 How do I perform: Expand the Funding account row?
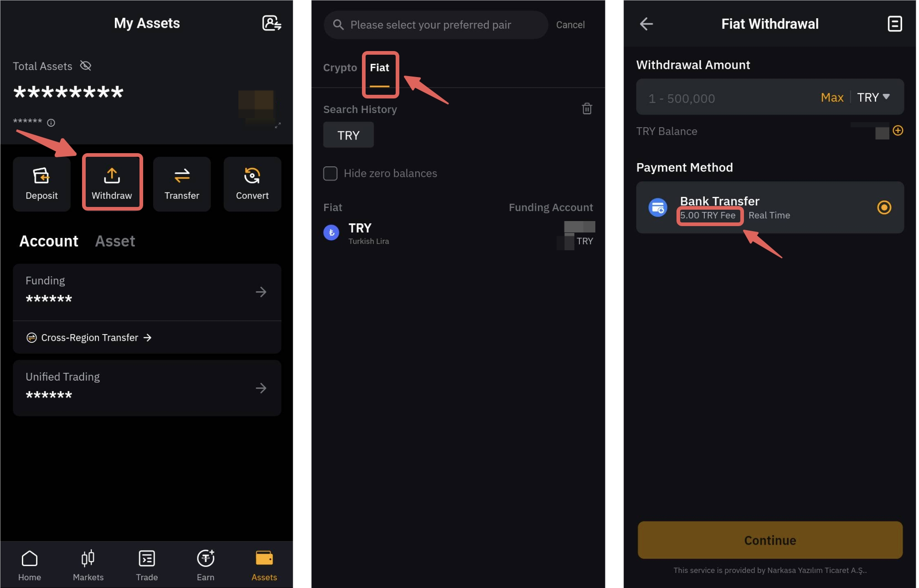click(147, 292)
